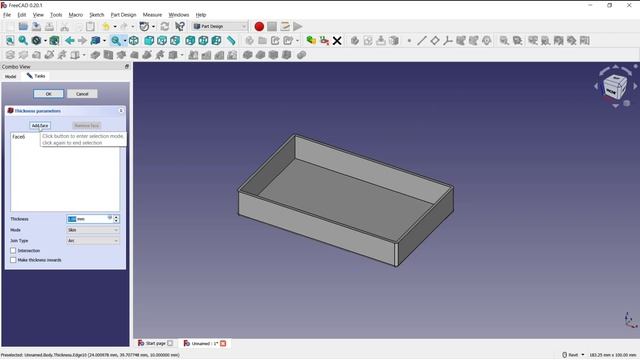Close the Unnamed : 1* document tab

coord(223,343)
